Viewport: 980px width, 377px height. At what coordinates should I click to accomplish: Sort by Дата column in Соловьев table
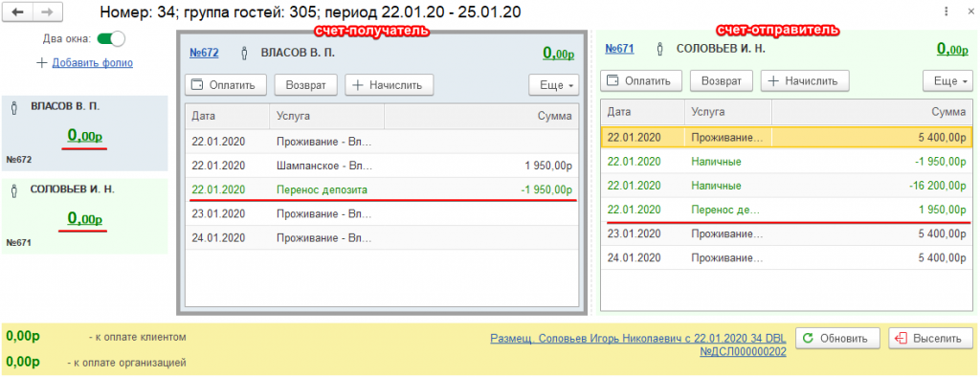pyautogui.click(x=643, y=112)
